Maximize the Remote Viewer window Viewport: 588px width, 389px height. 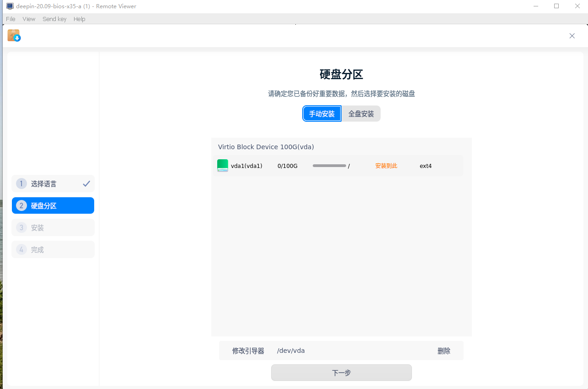[556, 6]
